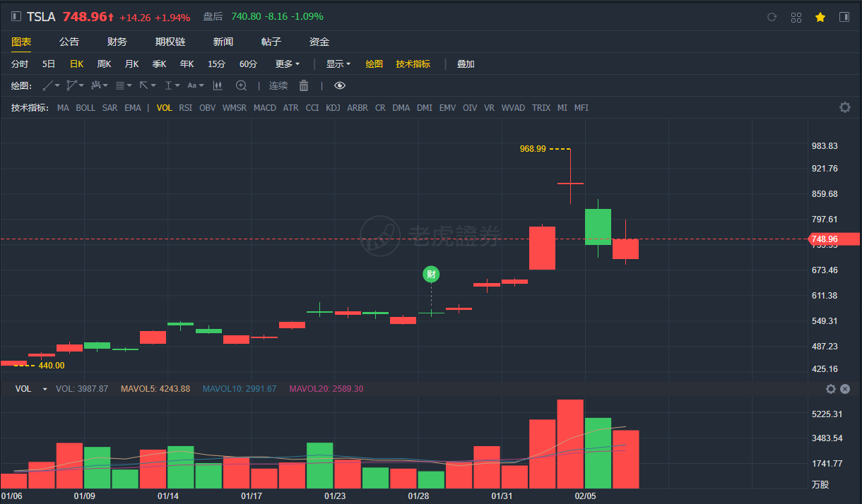Click the zoom-in magnifier icon
This screenshot has width=862, height=504.
(x=241, y=85)
